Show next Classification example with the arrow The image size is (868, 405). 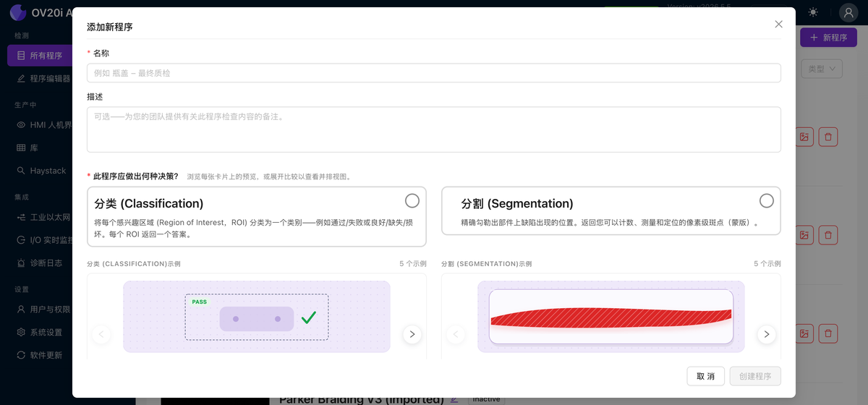pyautogui.click(x=412, y=334)
